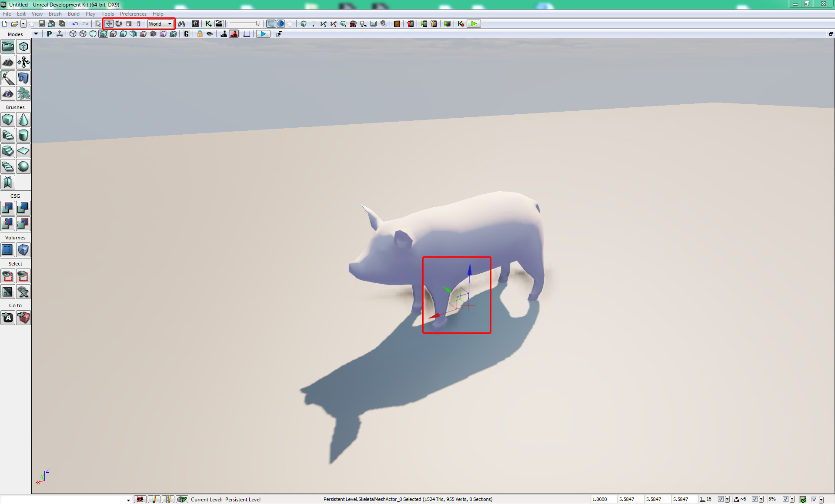Open the Brush menu

point(55,14)
